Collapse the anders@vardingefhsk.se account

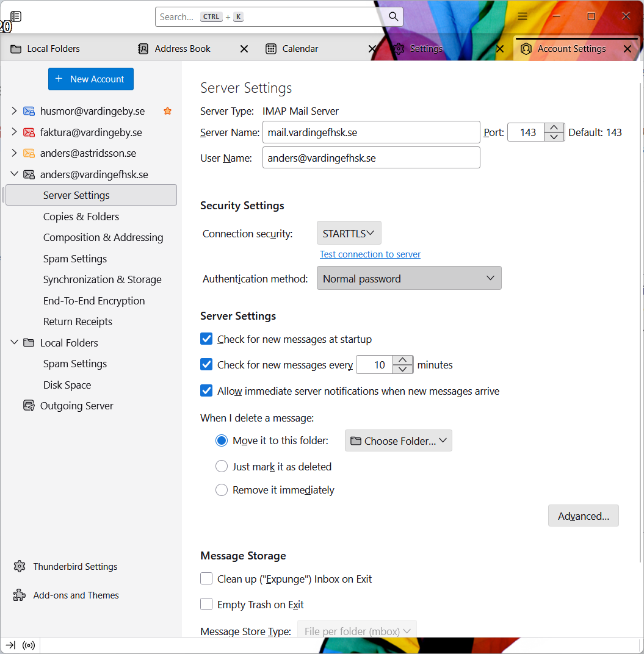(x=14, y=173)
